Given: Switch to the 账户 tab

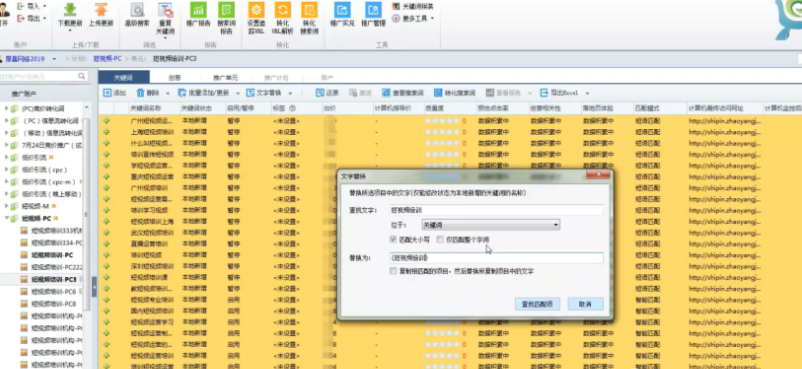Looking at the screenshot, I should pyautogui.click(x=327, y=78).
